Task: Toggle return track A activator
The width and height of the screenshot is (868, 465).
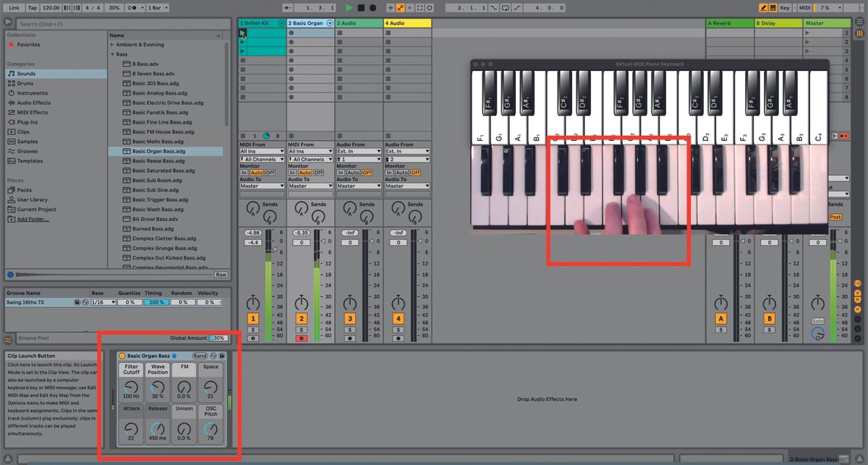Action: 720,319
